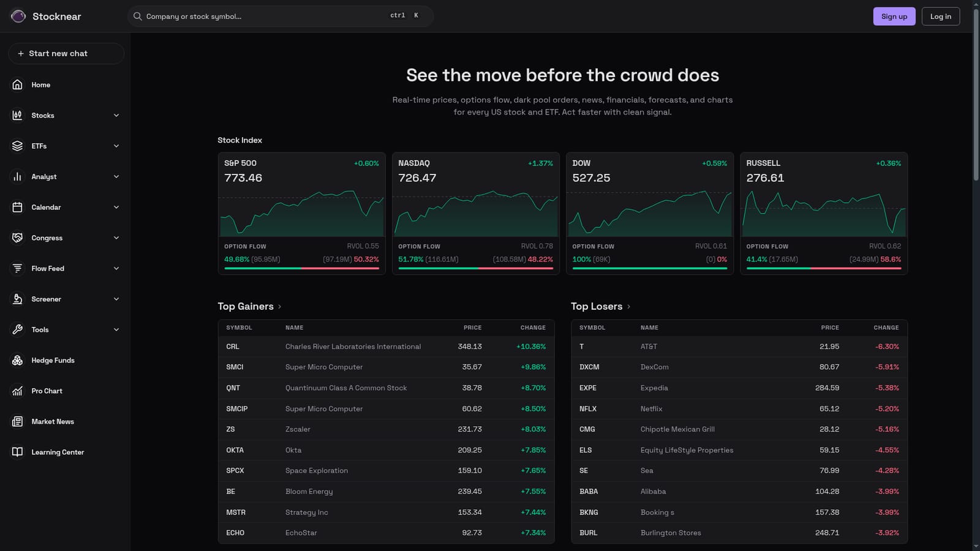Click the Congress sidebar icon
The image size is (980, 551).
pos(17,238)
